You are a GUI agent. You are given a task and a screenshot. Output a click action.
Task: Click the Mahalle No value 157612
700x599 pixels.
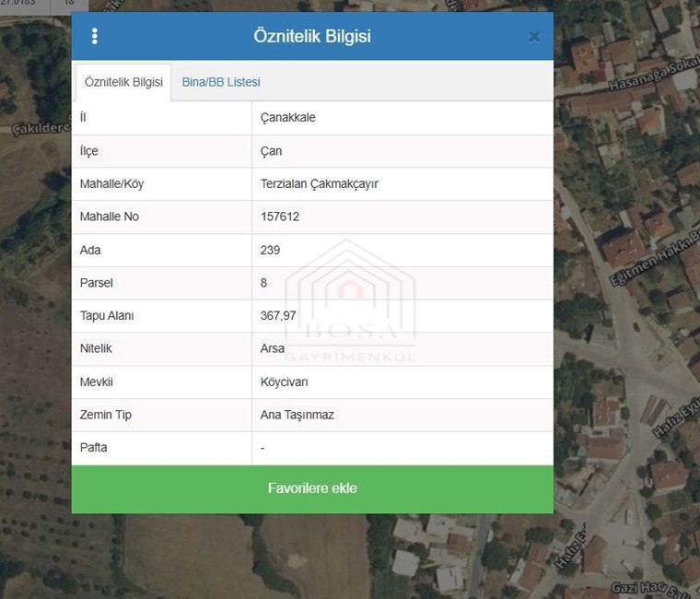coord(280,217)
